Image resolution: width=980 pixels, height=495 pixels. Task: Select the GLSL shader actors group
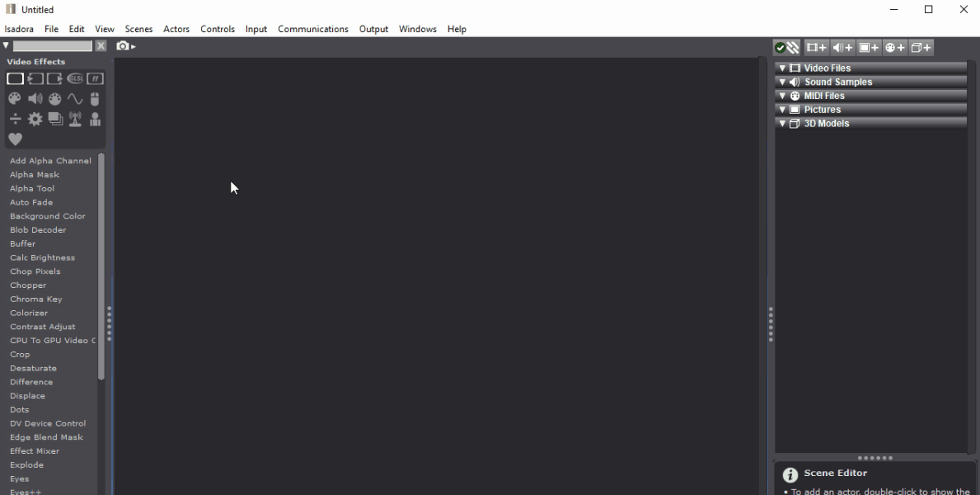(x=75, y=78)
